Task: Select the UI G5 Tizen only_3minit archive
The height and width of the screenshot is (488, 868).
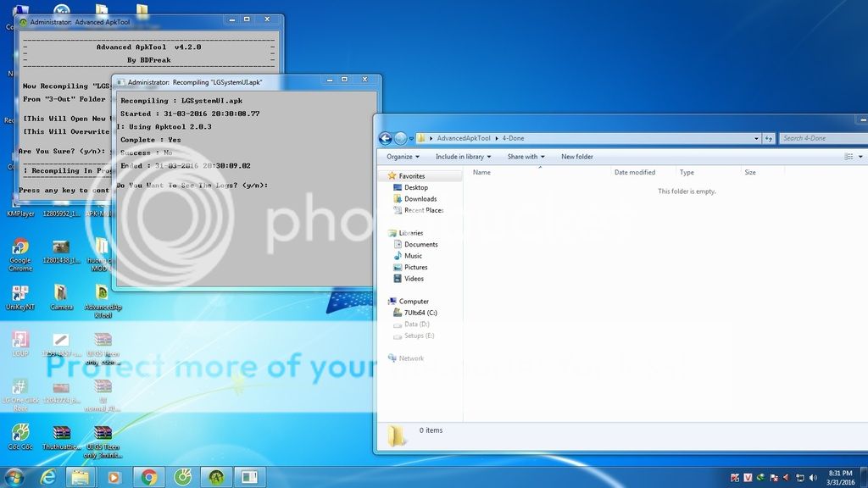Action: [x=103, y=441]
